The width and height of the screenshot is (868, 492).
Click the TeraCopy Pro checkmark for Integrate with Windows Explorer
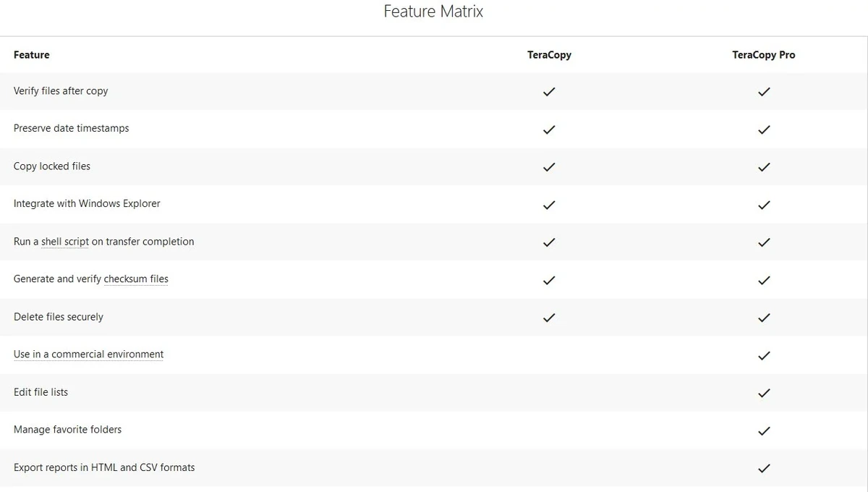tap(764, 205)
